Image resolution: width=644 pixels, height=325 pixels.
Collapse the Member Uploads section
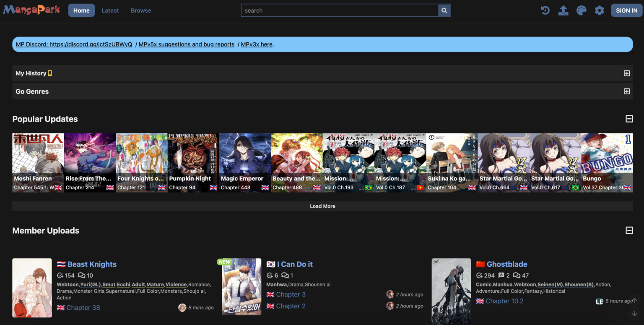point(629,230)
